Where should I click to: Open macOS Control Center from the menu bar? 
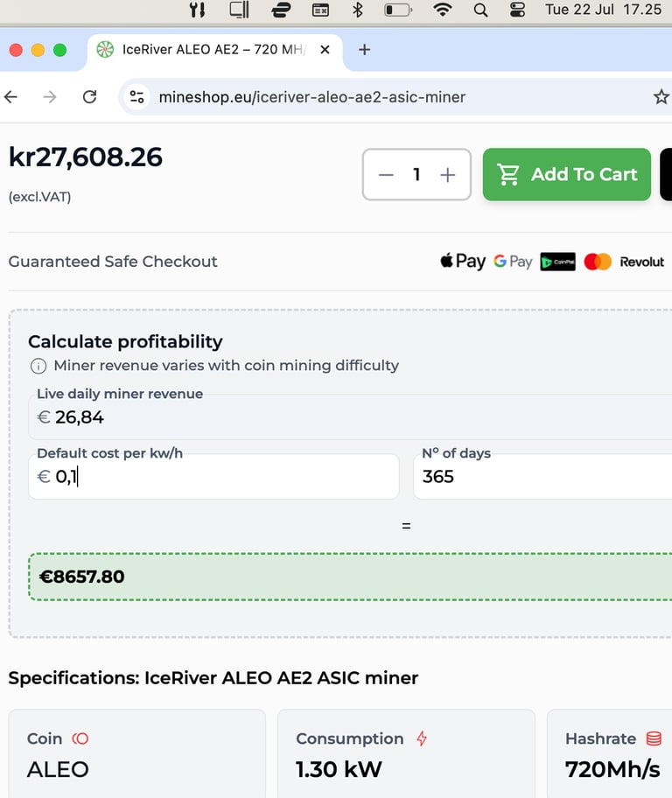pyautogui.click(x=517, y=10)
